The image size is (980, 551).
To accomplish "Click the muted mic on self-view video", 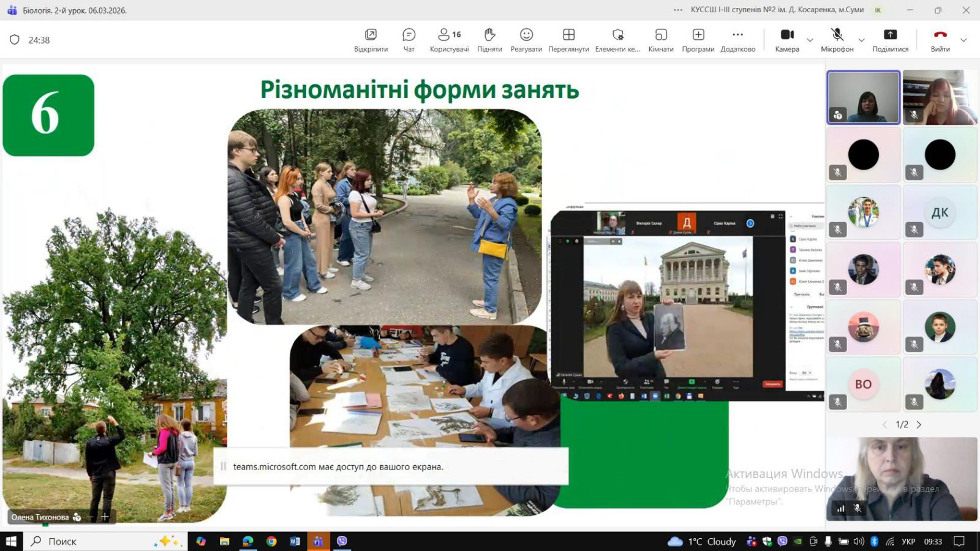I will point(858,508).
